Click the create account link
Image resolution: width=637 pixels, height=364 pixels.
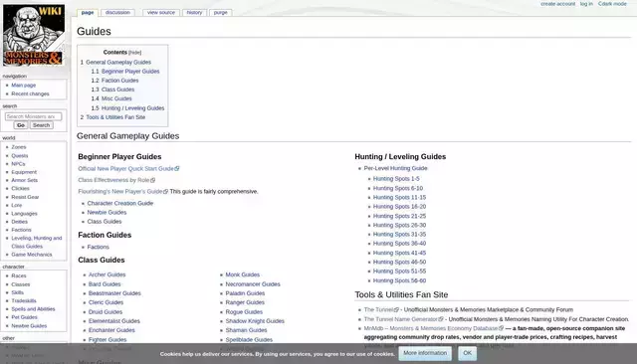click(x=557, y=4)
